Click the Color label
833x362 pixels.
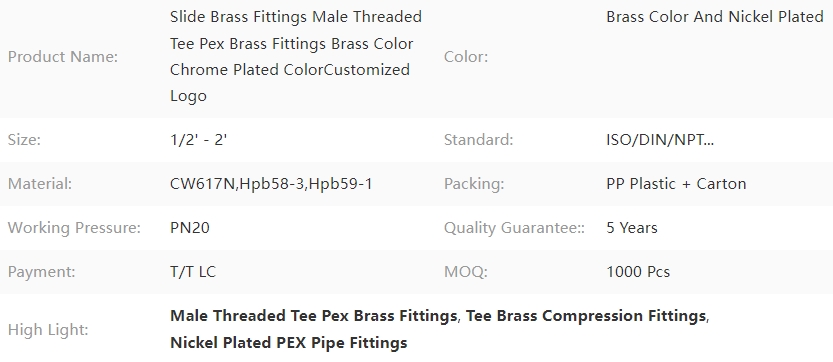point(466,56)
